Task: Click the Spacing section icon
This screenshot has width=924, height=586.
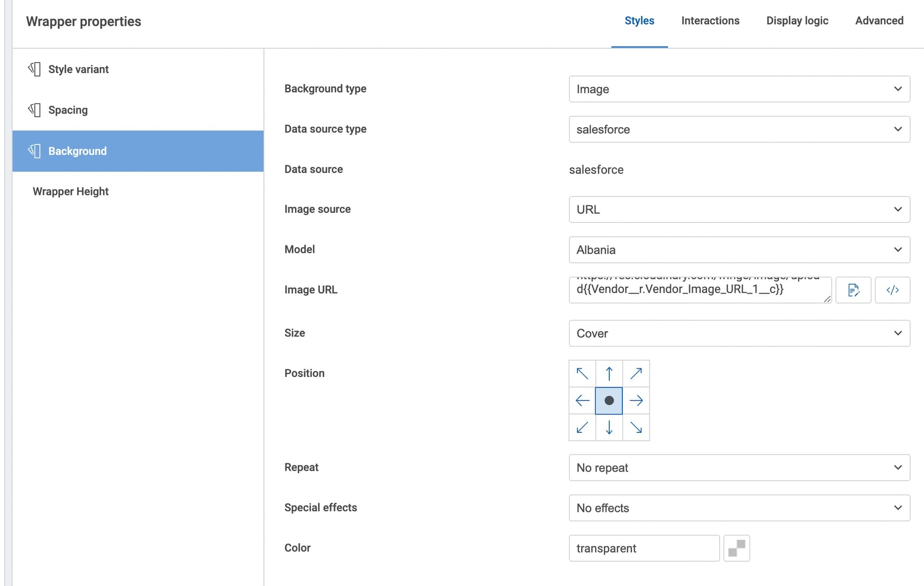Action: click(x=34, y=110)
